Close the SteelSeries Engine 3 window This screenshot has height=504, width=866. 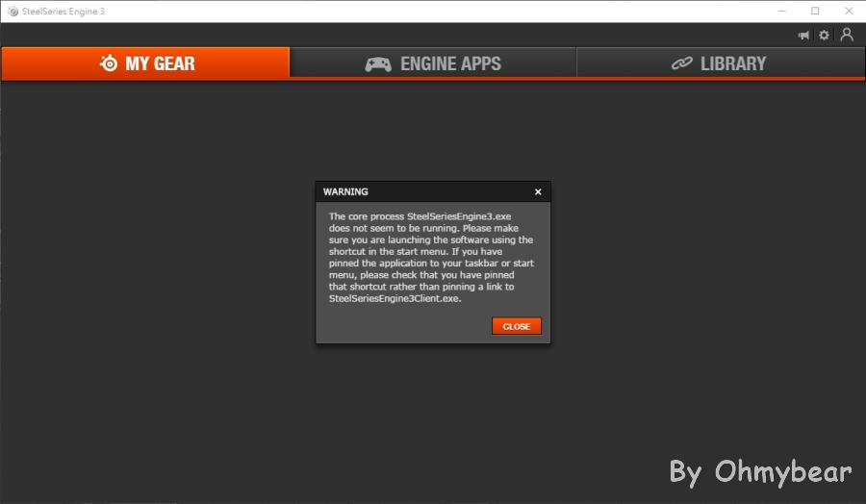coord(849,11)
